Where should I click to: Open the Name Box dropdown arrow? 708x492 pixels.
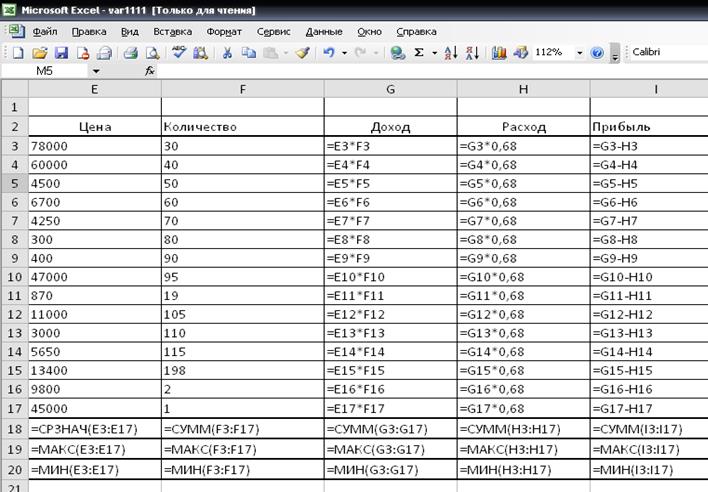click(x=96, y=71)
